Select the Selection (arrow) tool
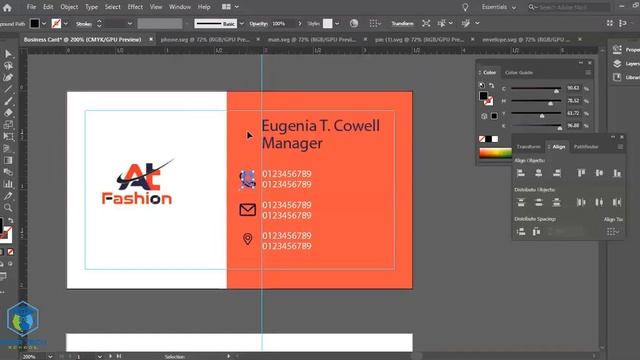 tap(8, 54)
